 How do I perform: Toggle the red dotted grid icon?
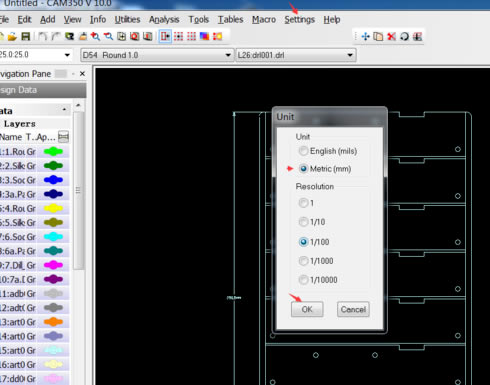191,36
